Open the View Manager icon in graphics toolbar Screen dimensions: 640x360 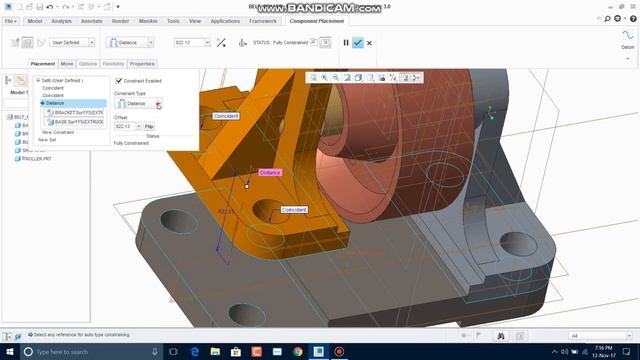382,78
